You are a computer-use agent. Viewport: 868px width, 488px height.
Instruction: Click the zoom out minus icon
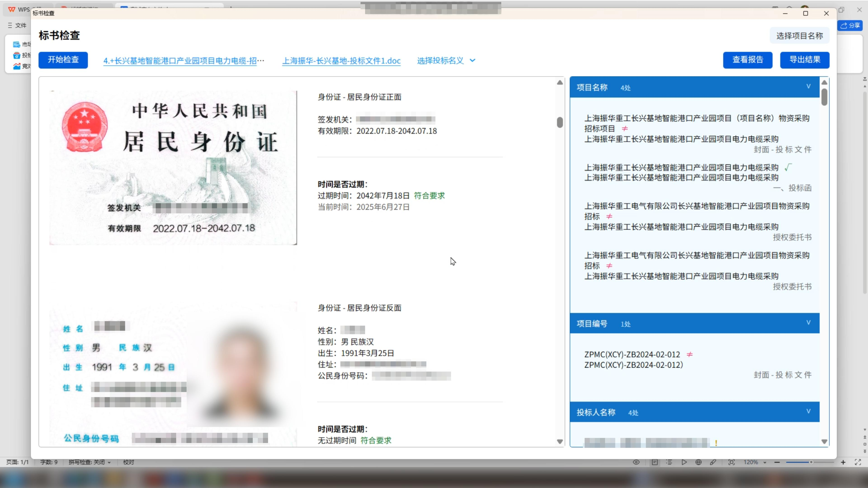point(777,462)
